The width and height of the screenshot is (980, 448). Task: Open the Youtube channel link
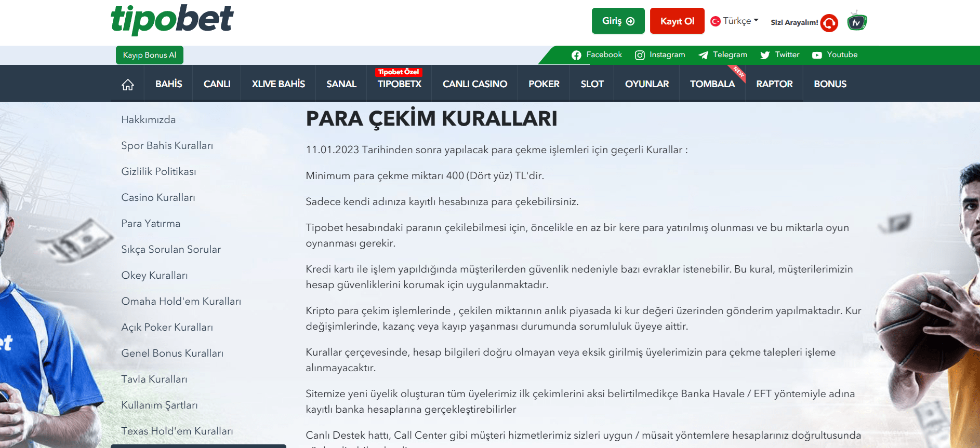(x=835, y=55)
